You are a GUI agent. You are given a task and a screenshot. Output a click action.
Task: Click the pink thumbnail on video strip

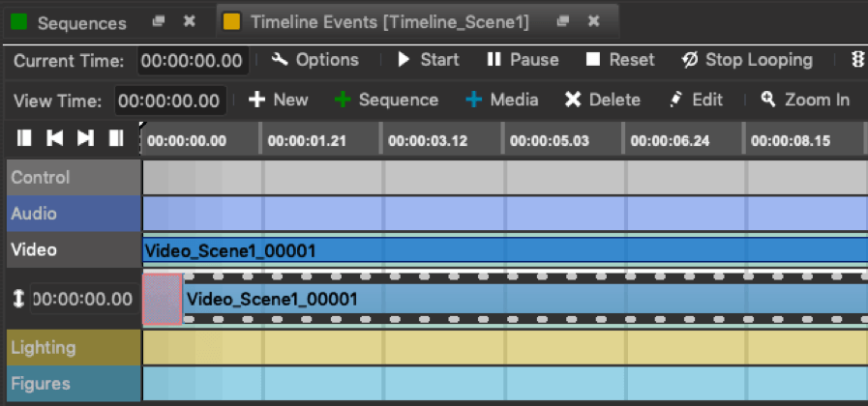pos(163,299)
